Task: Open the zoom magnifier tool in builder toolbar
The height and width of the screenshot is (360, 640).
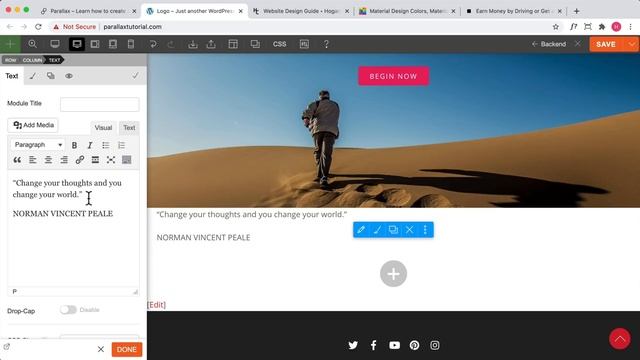Action: pyautogui.click(x=32, y=44)
